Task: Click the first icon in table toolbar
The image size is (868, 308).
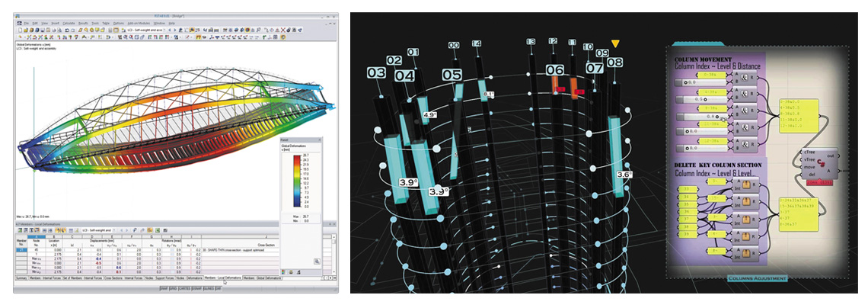Action: click(x=19, y=229)
